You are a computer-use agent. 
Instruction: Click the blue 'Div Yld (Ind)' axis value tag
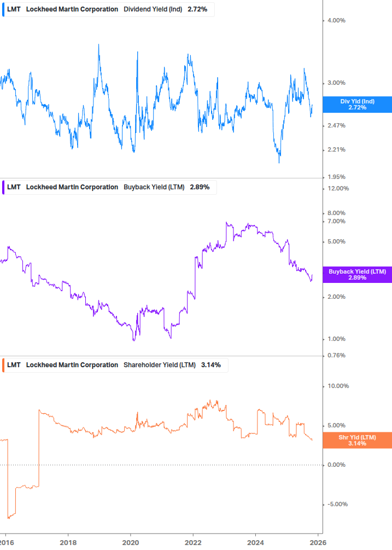pos(357,105)
